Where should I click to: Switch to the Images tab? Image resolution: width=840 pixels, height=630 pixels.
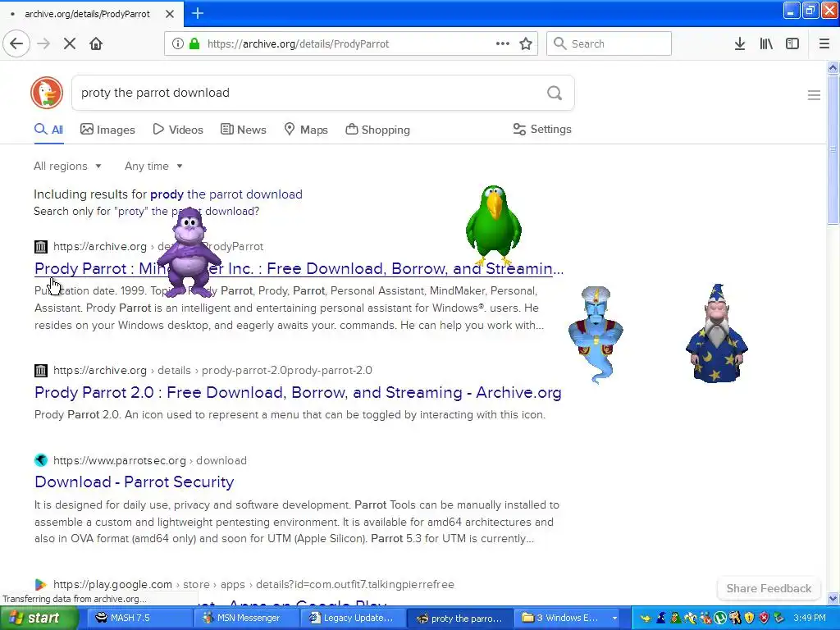pos(107,130)
